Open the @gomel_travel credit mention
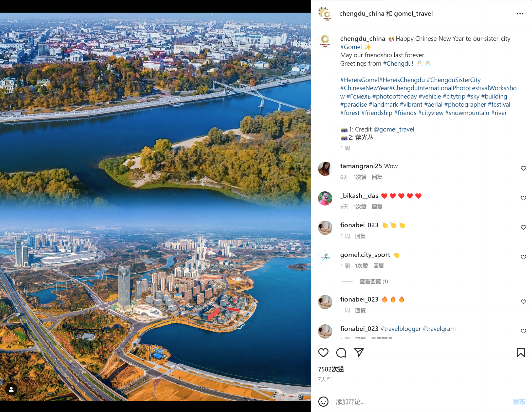 [394, 129]
